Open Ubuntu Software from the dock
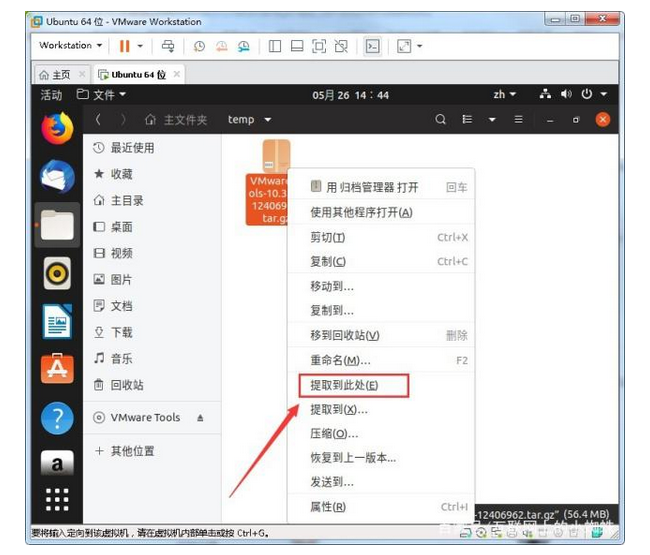The image size is (650, 555). [57, 369]
